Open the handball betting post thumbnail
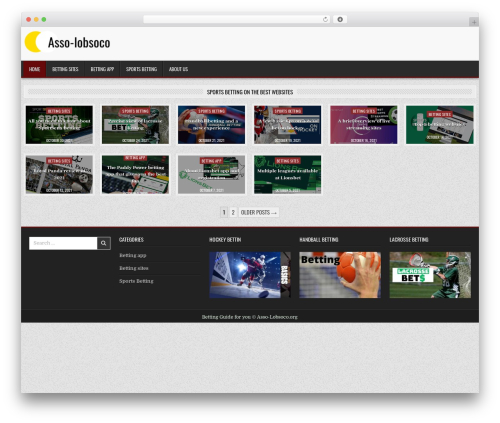This screenshot has height=423, width=500. [211, 125]
